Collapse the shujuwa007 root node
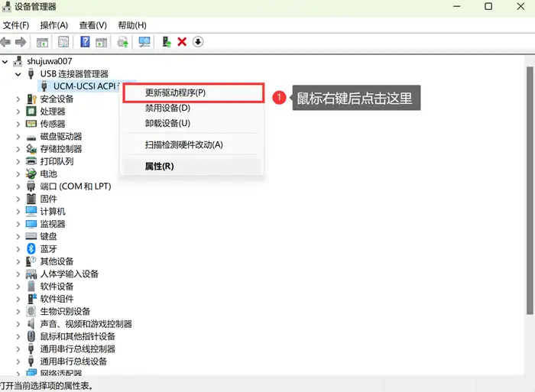535x392 pixels. [5, 62]
